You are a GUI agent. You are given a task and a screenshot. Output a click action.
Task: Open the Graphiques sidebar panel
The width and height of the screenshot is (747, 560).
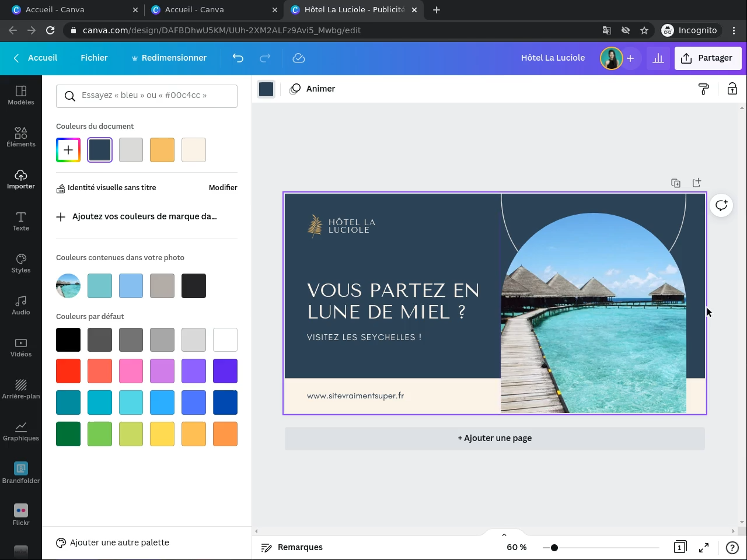tap(21, 432)
